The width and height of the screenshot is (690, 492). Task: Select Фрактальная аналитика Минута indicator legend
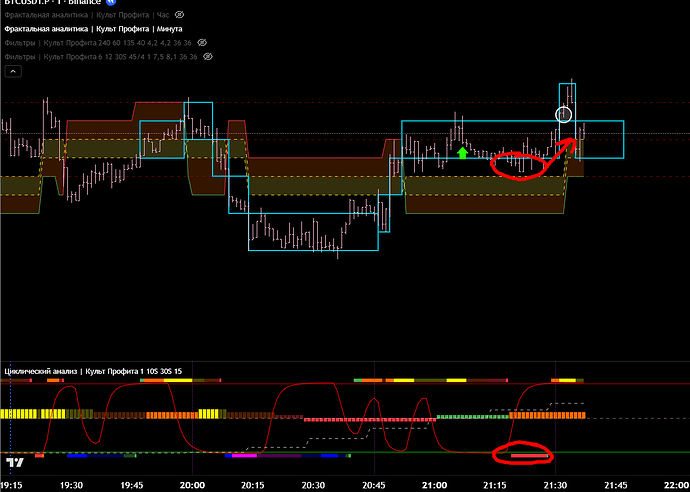pyautogui.click(x=90, y=30)
